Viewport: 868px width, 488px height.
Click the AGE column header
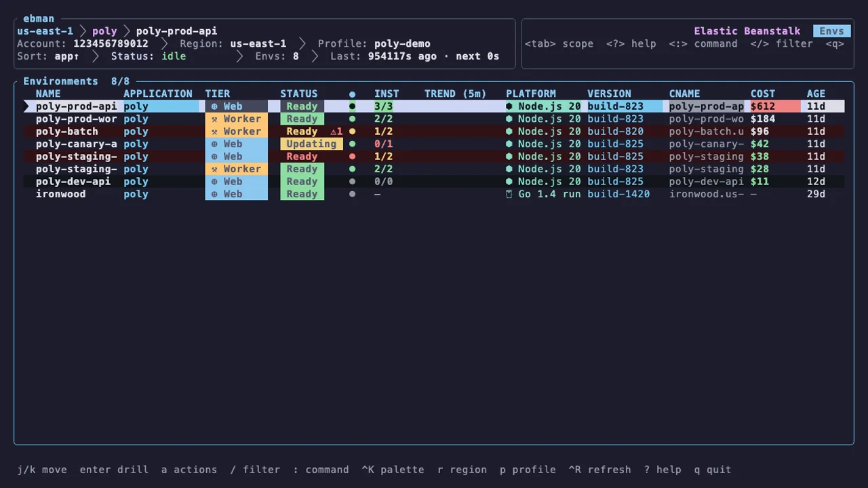click(x=816, y=94)
